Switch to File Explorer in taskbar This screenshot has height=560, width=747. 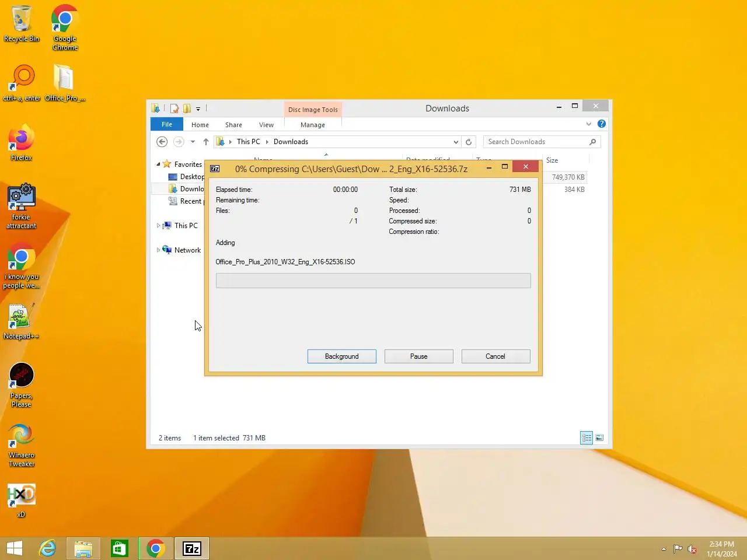tap(83, 548)
